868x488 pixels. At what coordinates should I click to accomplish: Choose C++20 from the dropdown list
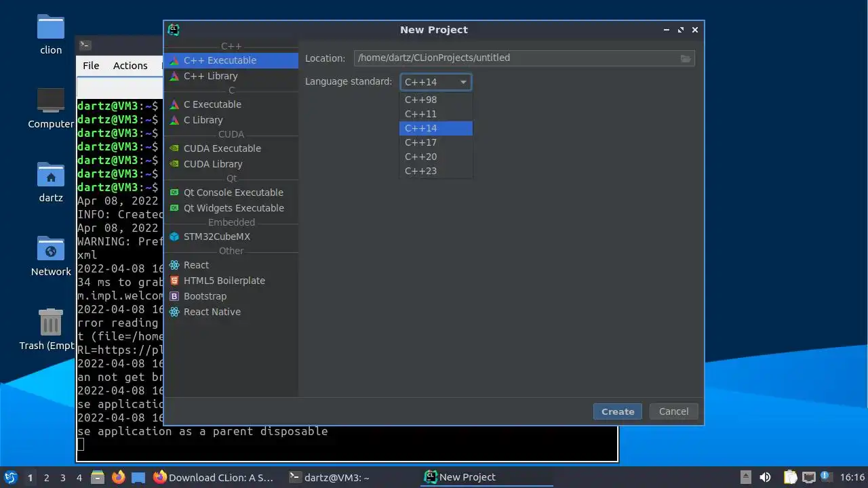435,157
